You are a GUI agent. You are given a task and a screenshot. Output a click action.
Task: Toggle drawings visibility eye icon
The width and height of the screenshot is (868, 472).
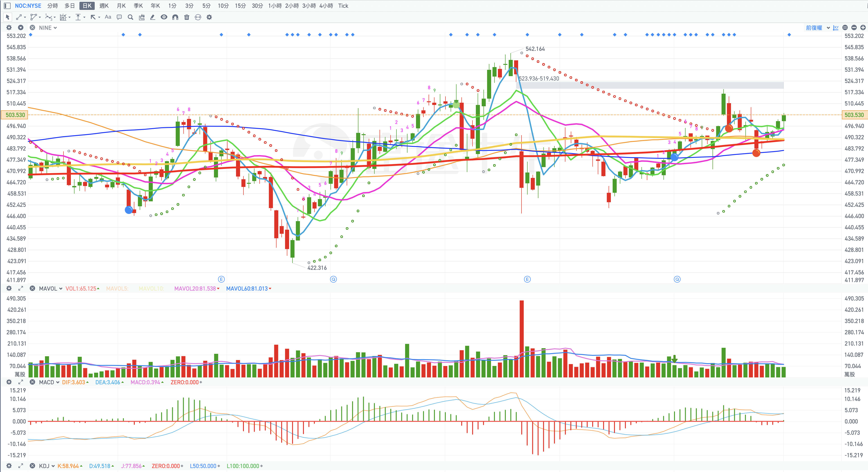pyautogui.click(x=164, y=17)
